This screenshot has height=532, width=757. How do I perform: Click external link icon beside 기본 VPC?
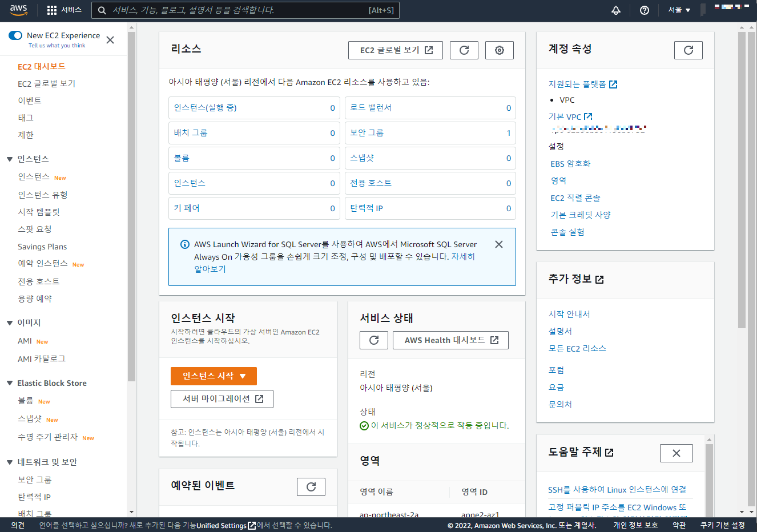[588, 116]
